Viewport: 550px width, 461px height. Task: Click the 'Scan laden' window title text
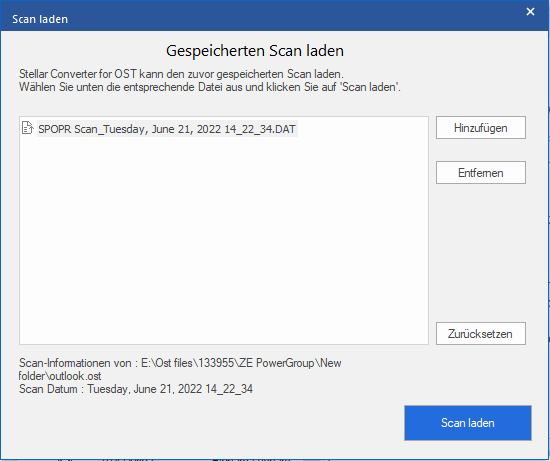tap(40, 19)
